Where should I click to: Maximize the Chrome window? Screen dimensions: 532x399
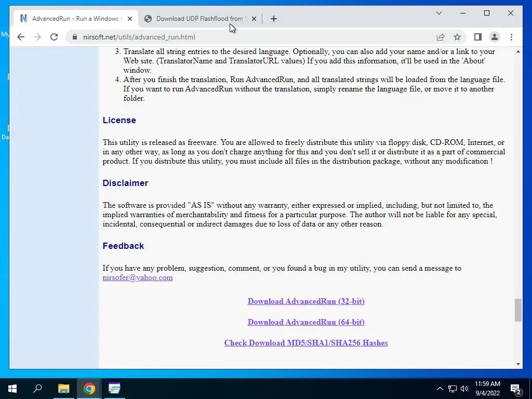click(486, 13)
